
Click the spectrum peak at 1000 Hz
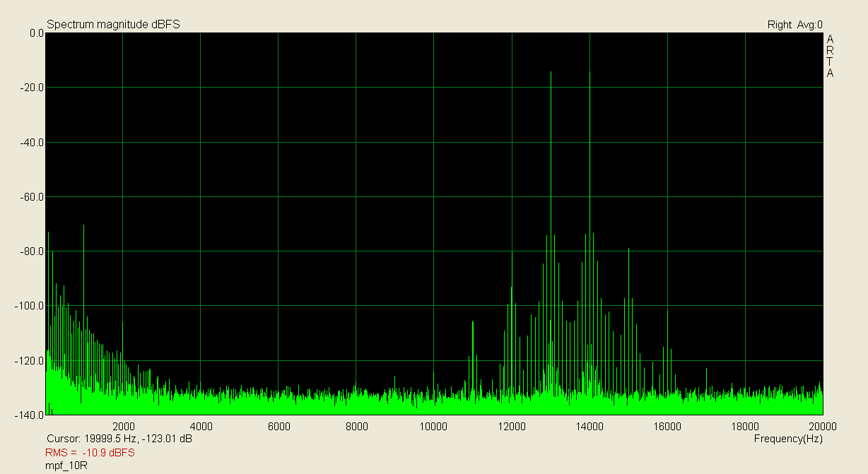pyautogui.click(x=84, y=318)
